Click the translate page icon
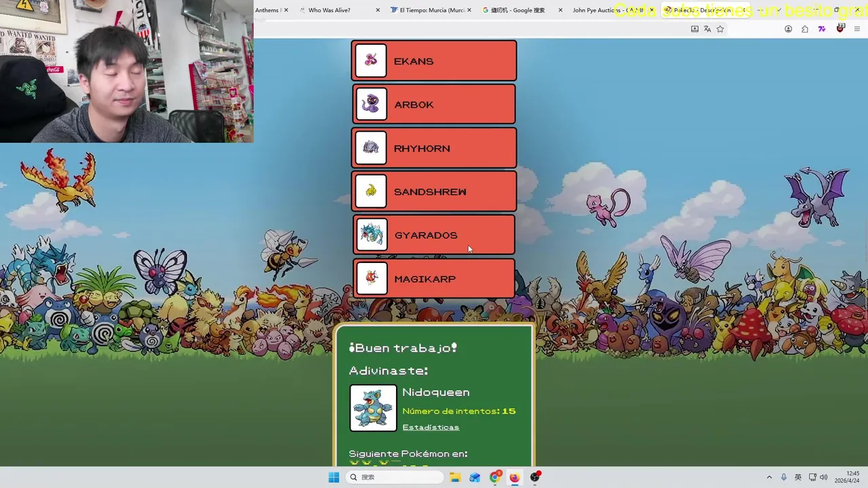Viewport: 868px width, 488px height. (707, 29)
